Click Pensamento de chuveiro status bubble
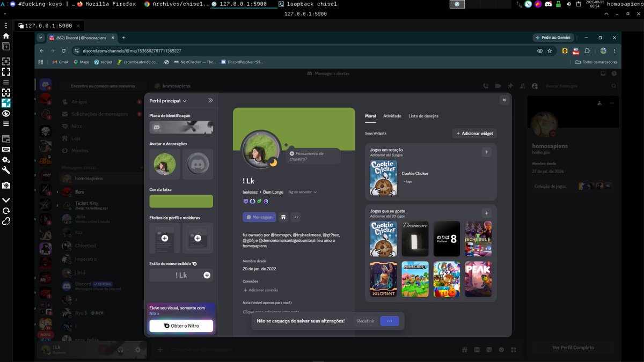This screenshot has height=362, width=644. click(313, 156)
